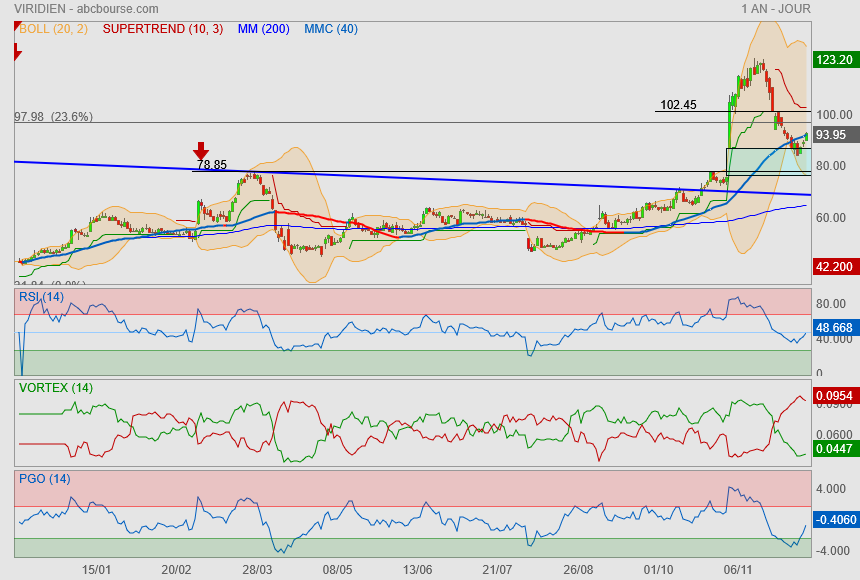The width and height of the screenshot is (860, 580).
Task: Click the 28/03 date on the time axis
Action: [x=257, y=569]
